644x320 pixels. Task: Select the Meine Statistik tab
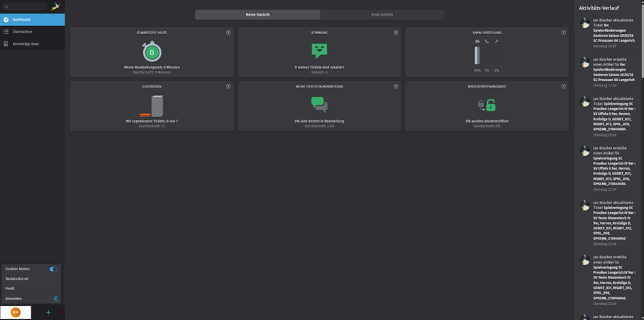258,14
